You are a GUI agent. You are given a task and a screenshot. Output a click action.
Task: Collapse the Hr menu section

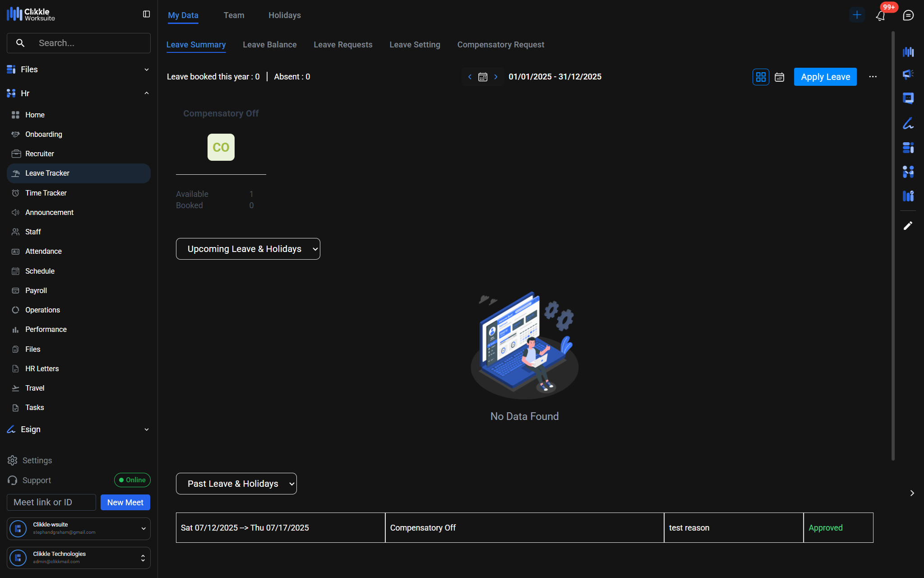pyautogui.click(x=146, y=93)
